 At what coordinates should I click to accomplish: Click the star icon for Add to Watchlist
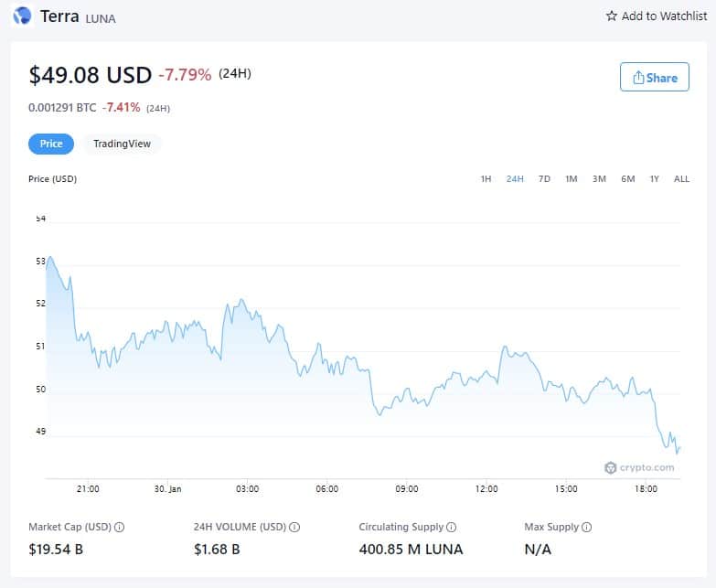pos(611,16)
